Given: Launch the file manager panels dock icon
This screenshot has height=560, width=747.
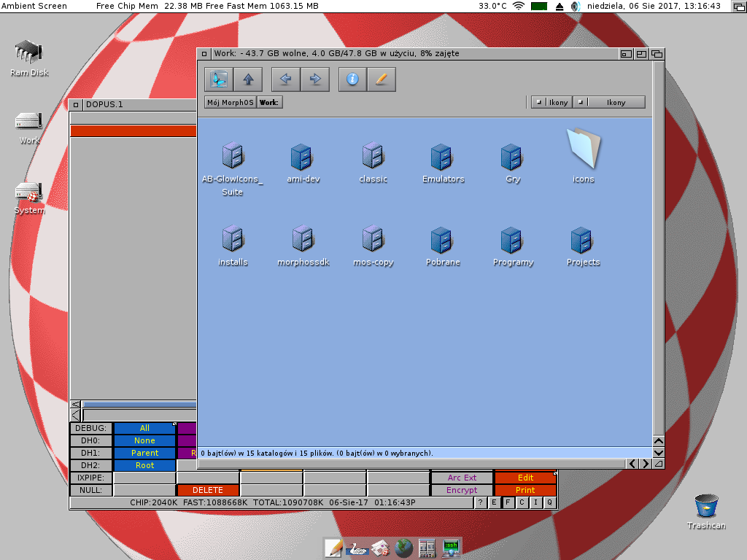Looking at the screenshot, I should [427, 548].
